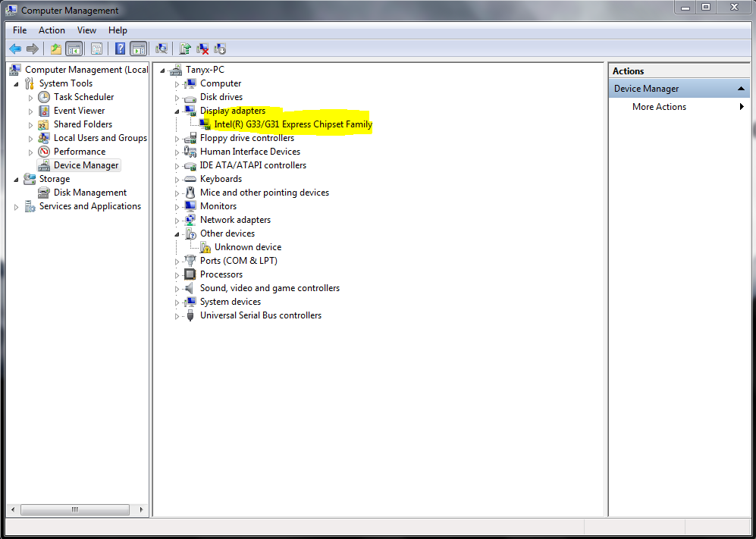This screenshot has height=539, width=756.
Task: Click the Keyboards category icon
Action: [x=190, y=179]
